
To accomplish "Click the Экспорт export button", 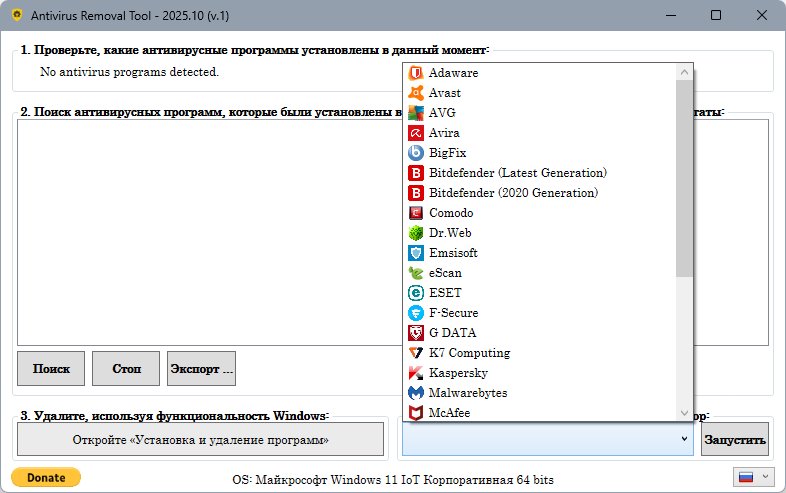I will (201, 369).
